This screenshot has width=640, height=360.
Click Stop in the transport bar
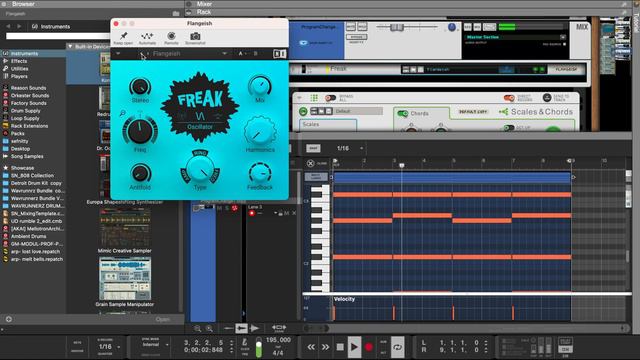tap(340, 347)
